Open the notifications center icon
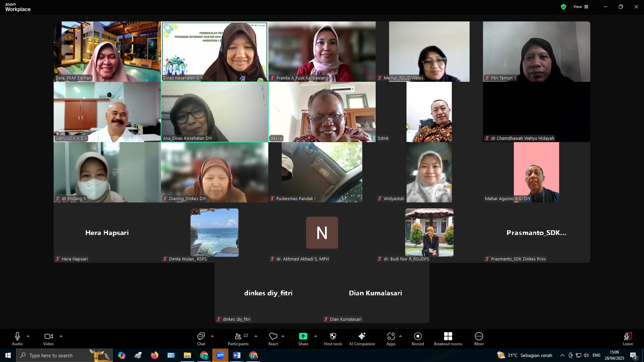Viewport: 644px width, 362px height. point(634,356)
